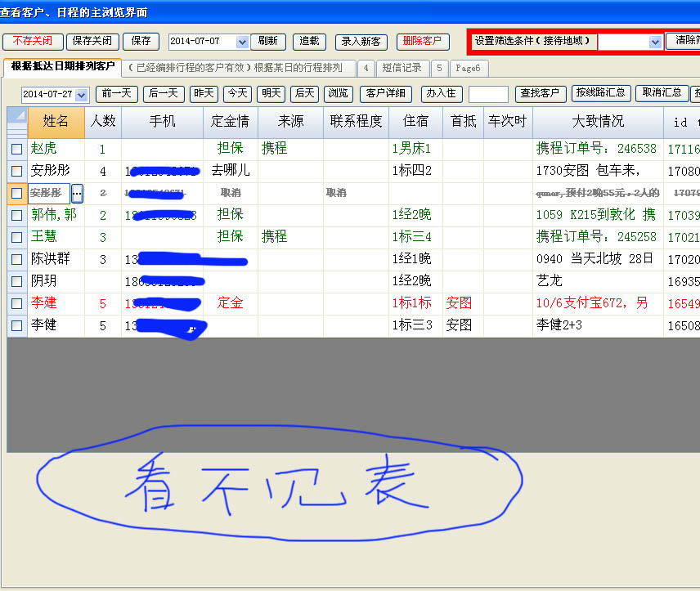Sort by the 人数 column header
700x591 pixels.
103,122
